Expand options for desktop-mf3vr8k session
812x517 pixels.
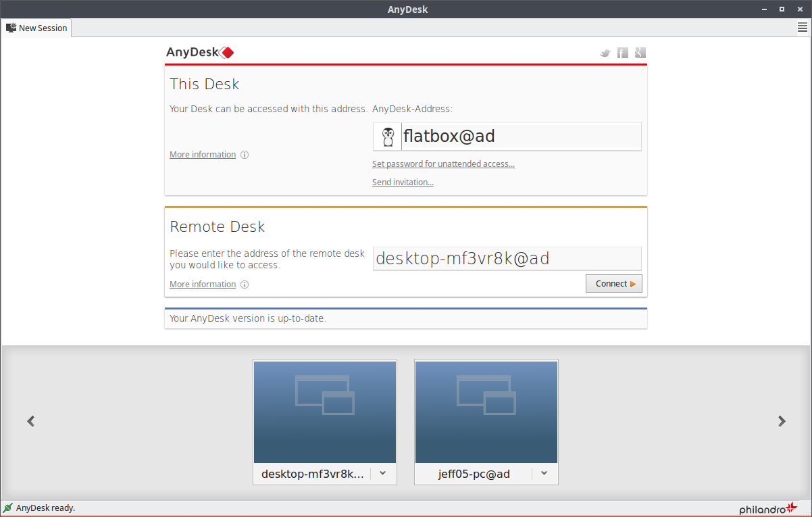(382, 474)
